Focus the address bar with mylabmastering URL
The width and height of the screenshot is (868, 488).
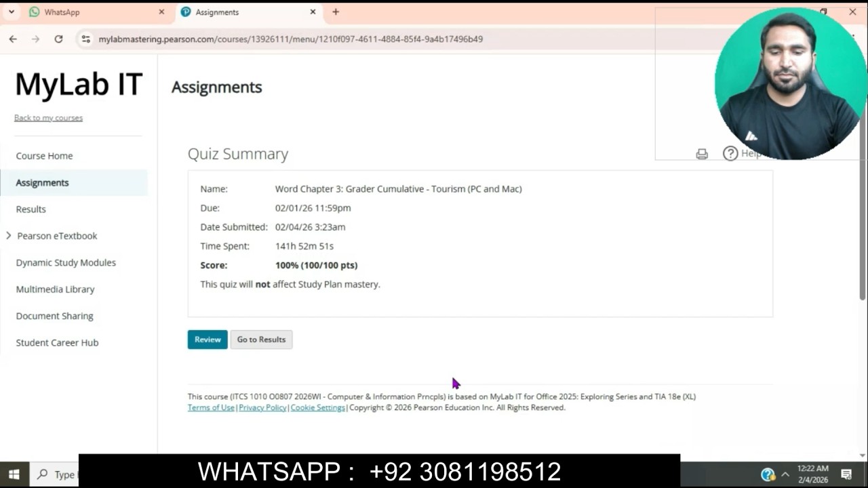tap(290, 39)
